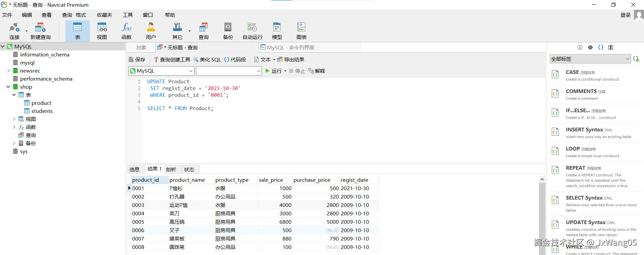
Task: Click the product_id column header
Action: (149, 180)
